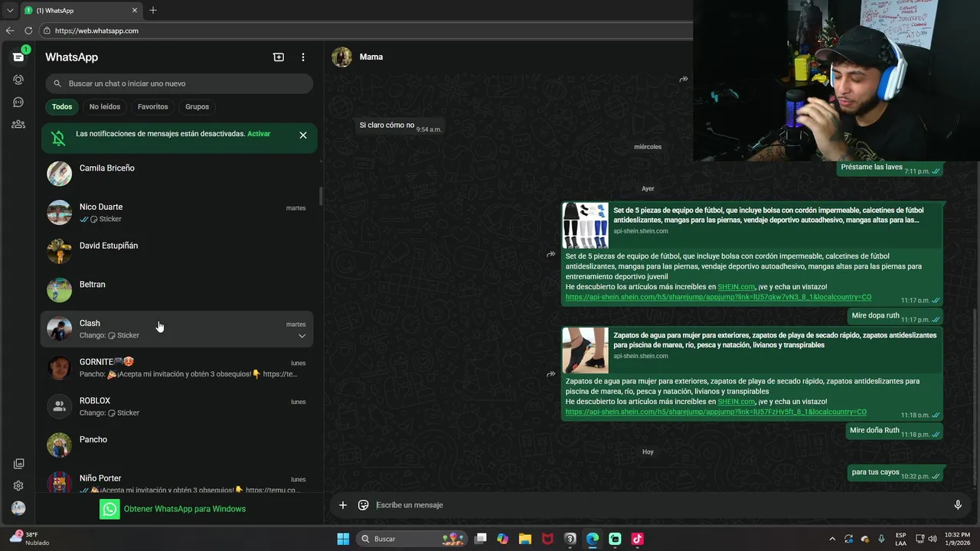Select the Favoritos filter tab
The width and height of the screenshot is (980, 551).
click(x=153, y=107)
